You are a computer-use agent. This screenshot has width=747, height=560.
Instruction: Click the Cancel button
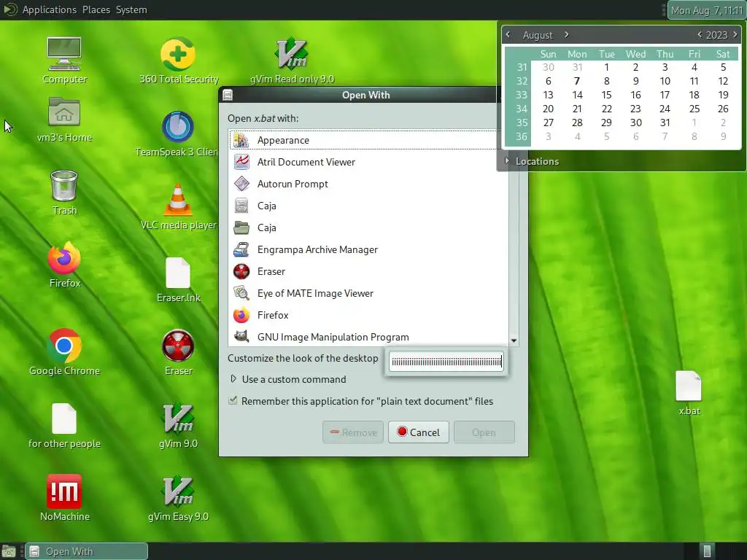(418, 432)
